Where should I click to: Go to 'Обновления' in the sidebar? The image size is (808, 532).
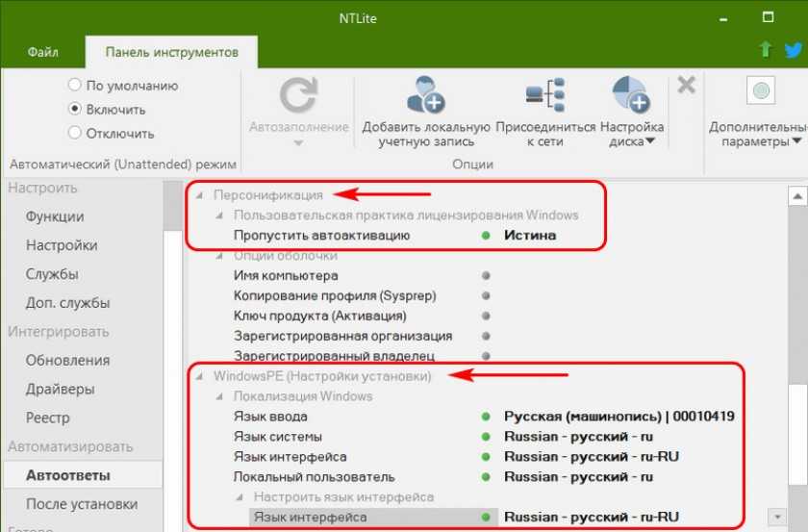pyautogui.click(x=67, y=361)
